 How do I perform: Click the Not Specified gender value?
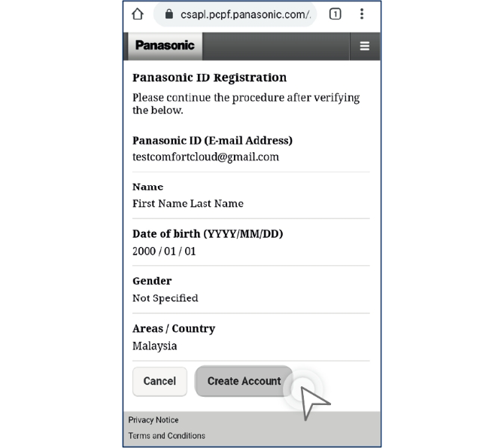[x=165, y=298]
